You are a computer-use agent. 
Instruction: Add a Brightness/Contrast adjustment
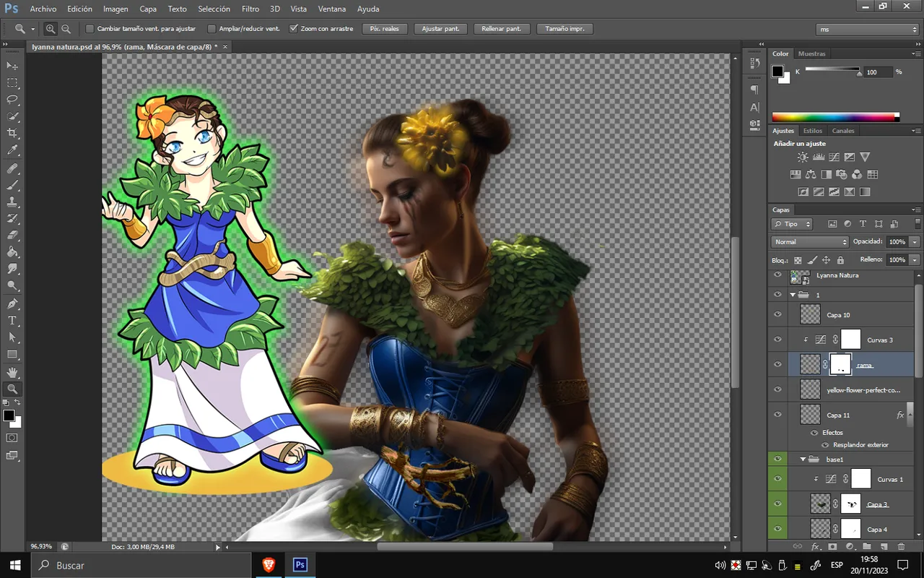click(x=803, y=157)
